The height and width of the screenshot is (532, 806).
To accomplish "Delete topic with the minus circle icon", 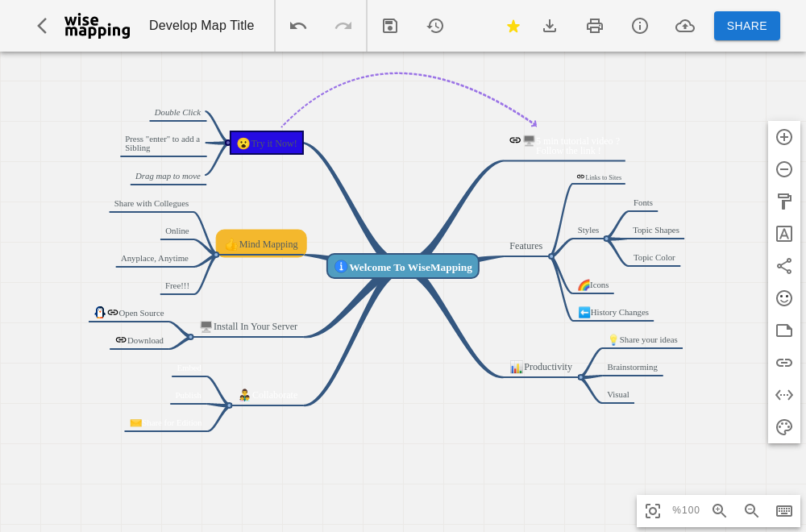I will click(x=784, y=169).
